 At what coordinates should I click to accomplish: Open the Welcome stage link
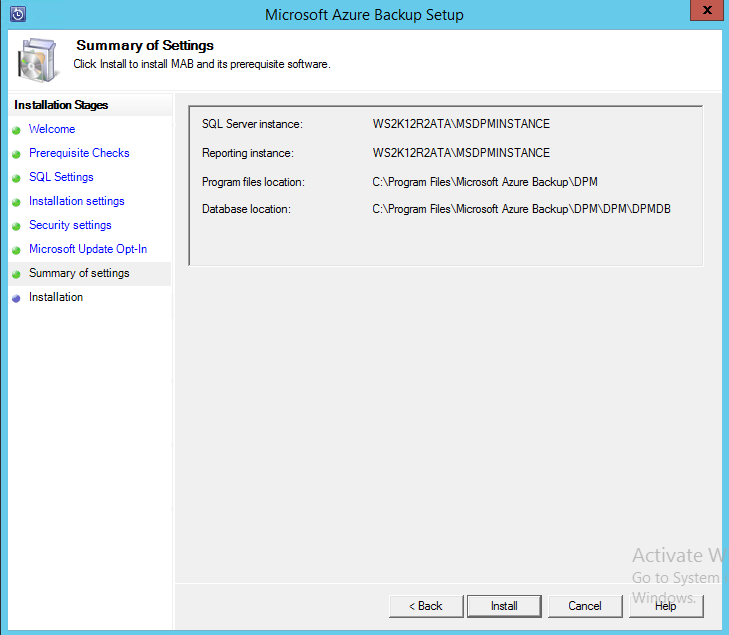click(52, 129)
